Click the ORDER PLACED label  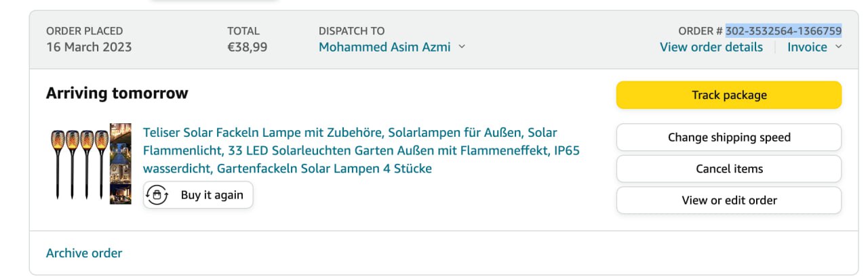pyautogui.click(x=84, y=30)
